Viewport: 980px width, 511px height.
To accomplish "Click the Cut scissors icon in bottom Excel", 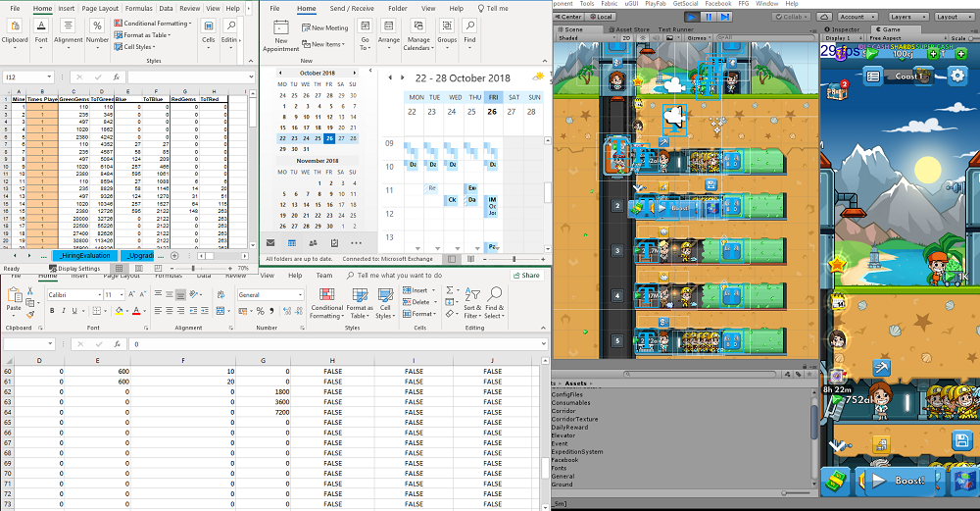I will click(29, 291).
